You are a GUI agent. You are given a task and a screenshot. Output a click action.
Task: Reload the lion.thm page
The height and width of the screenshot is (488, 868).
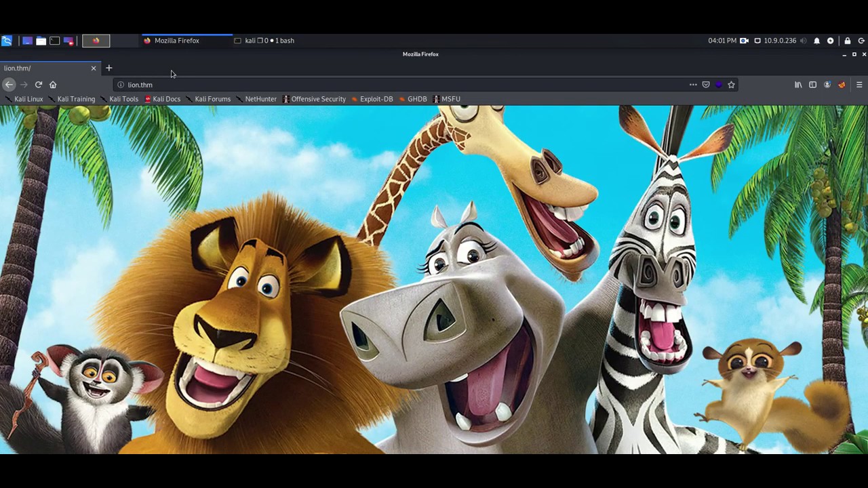coord(39,85)
